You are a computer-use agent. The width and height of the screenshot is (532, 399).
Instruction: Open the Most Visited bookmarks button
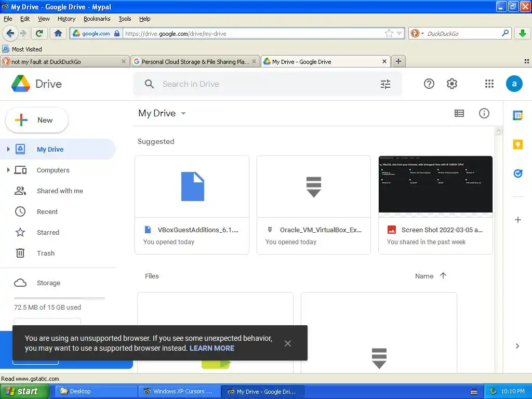click(x=22, y=49)
